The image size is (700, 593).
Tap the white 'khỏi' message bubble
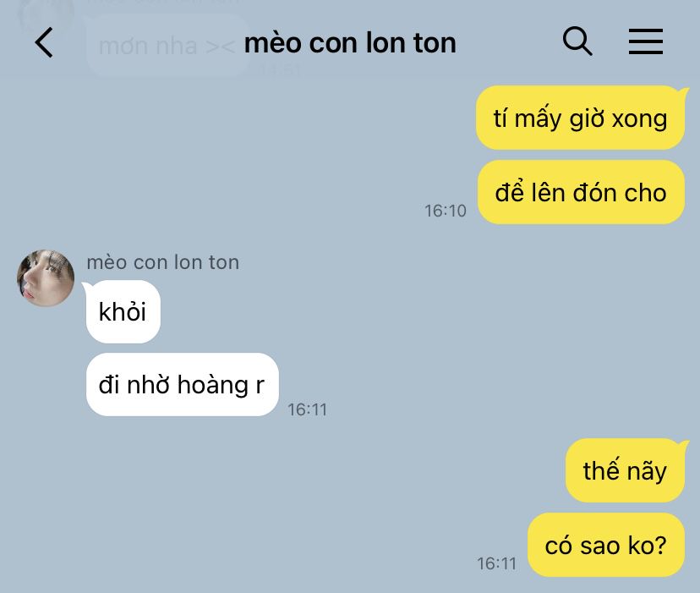pyautogui.click(x=123, y=311)
